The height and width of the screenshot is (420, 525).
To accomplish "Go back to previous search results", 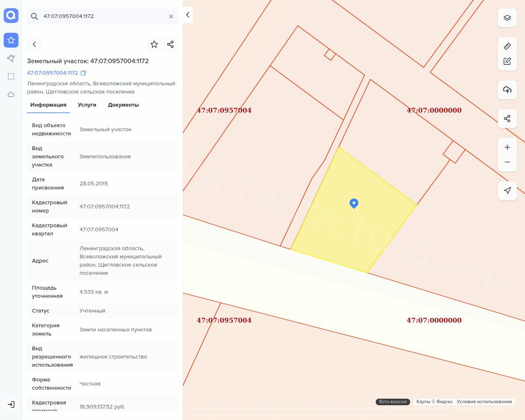I will click(x=34, y=44).
